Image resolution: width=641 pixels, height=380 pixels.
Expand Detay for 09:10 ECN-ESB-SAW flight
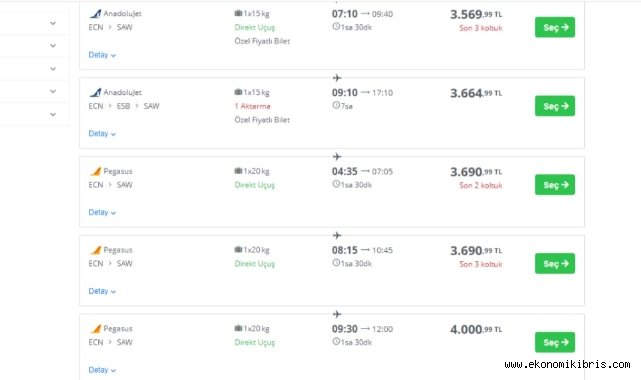(x=102, y=134)
